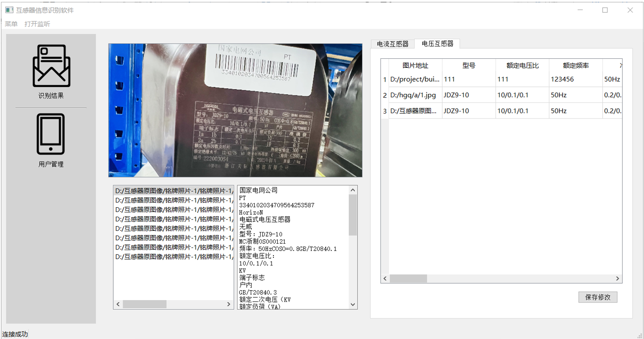Click 打开监听 in the menu bar

coord(37,24)
